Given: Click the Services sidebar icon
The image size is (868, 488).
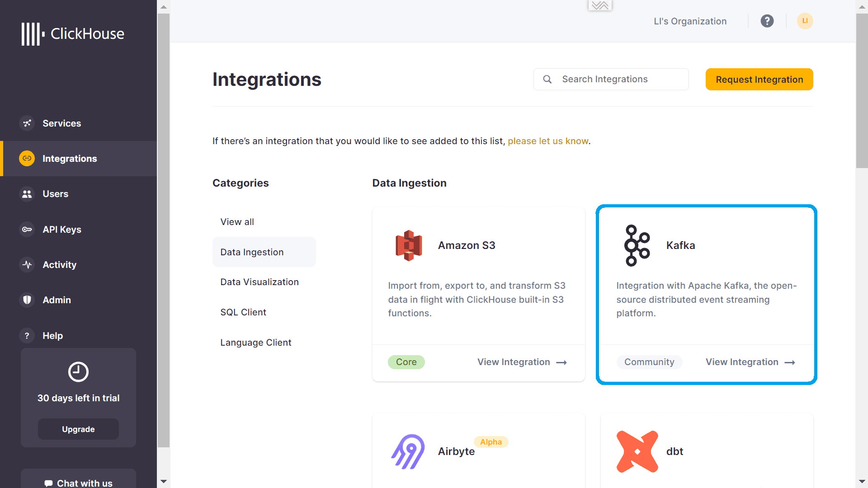Looking at the screenshot, I should (27, 123).
